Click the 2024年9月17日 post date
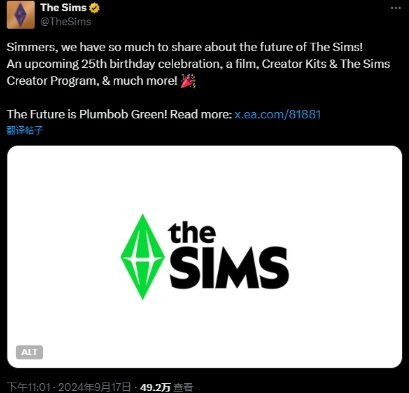Screen dimensions: 409x393 94,387
